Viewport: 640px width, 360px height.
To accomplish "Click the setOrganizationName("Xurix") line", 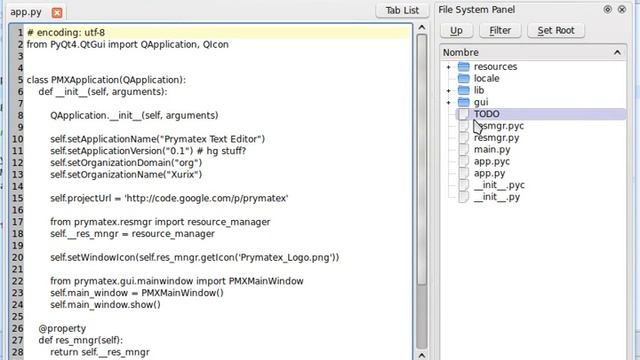I will point(126,175).
